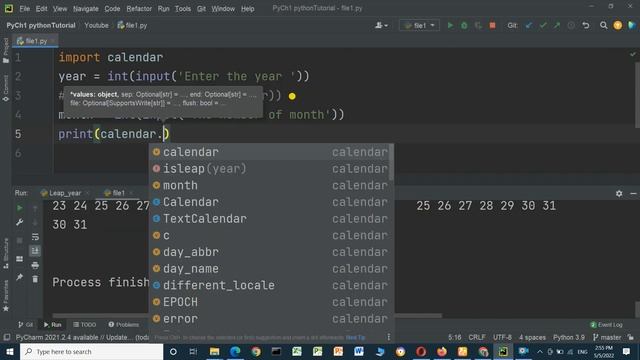Image resolution: width=640 pixels, height=360 pixels.
Task: Run with coverage icon in the toolbar
Action: coord(478,25)
